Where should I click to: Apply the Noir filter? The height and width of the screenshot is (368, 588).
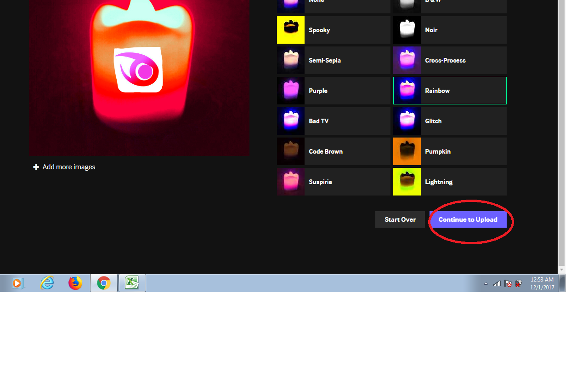coord(450,30)
